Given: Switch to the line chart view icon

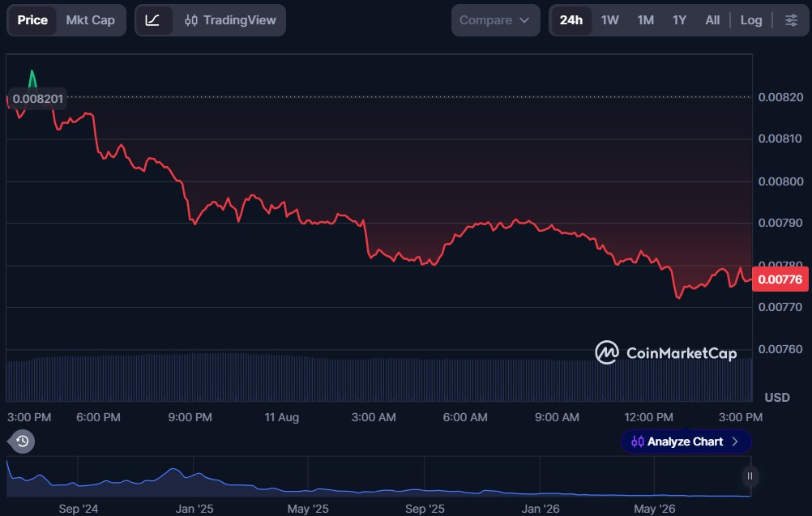Looking at the screenshot, I should tap(152, 20).
